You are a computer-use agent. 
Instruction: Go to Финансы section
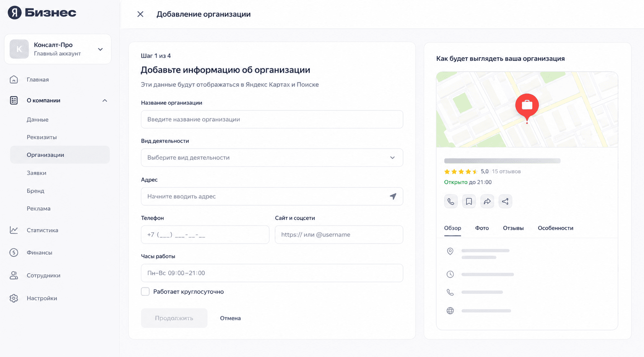[x=39, y=253]
